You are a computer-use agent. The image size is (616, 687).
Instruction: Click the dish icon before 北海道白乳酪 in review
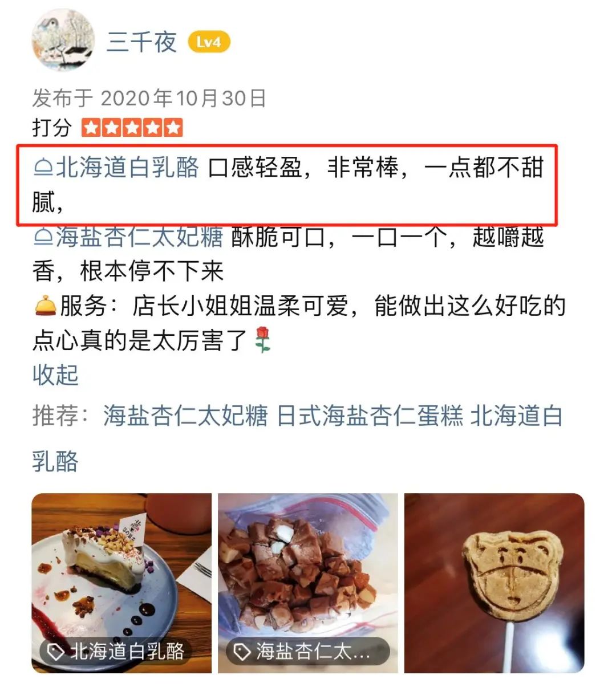(x=44, y=167)
